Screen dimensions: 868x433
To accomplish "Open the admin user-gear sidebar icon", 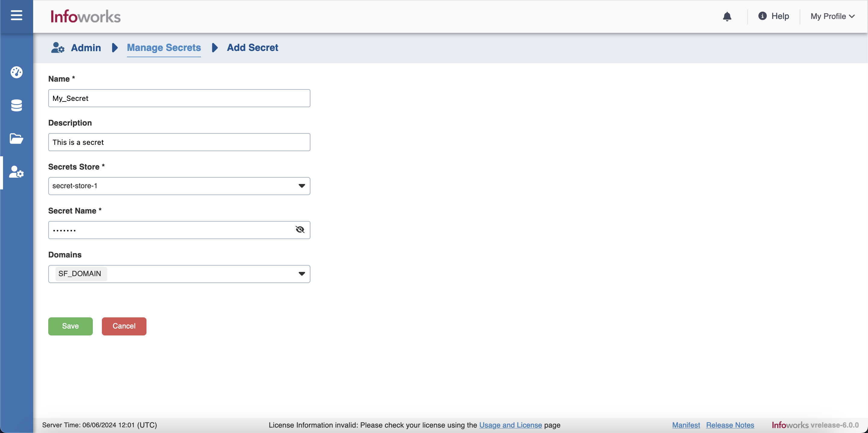I will point(16,172).
